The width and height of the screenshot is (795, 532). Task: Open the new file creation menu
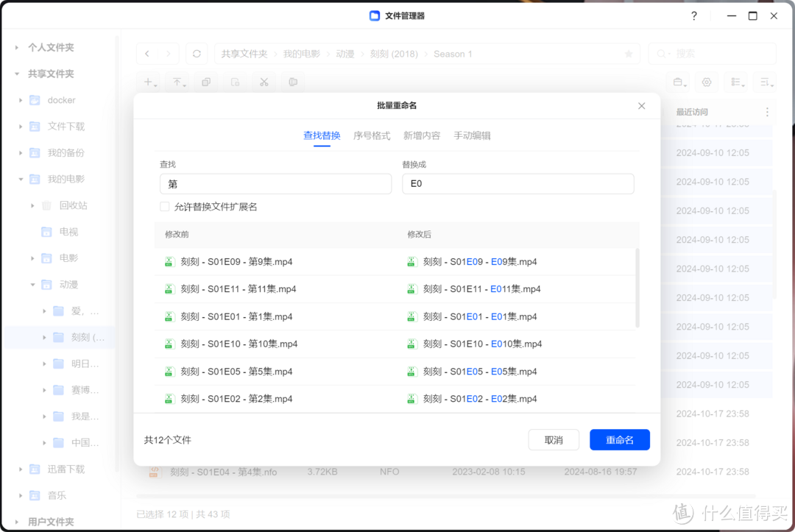[149, 82]
